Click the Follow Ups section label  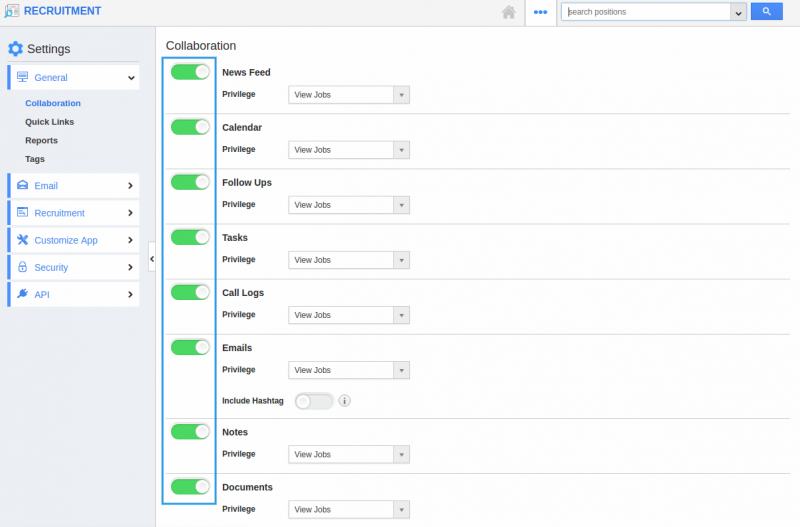click(247, 183)
